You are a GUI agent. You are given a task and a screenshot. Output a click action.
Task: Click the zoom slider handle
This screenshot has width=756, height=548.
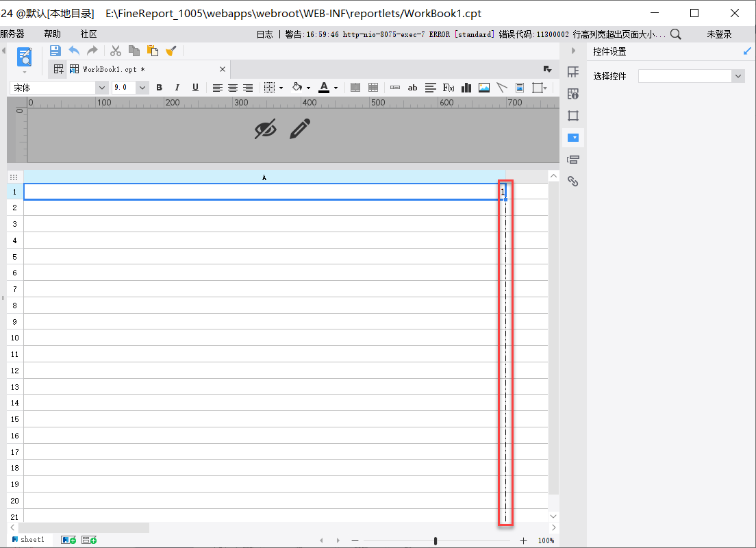point(436,540)
